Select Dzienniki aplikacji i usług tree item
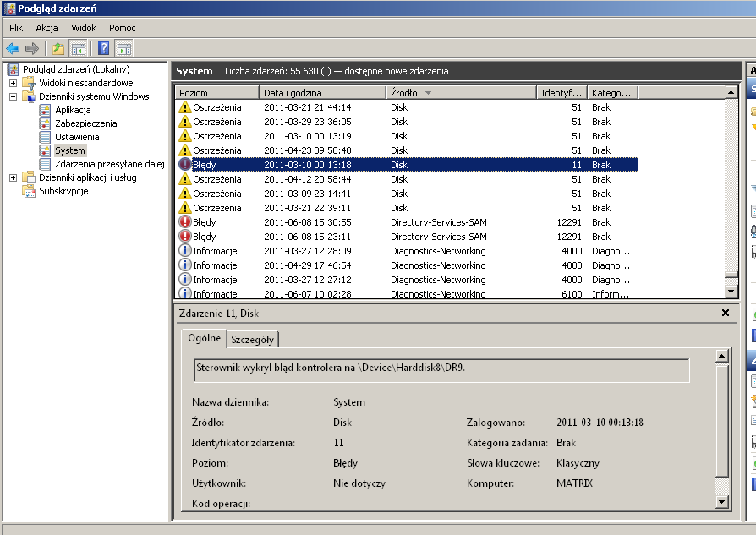 (88, 177)
